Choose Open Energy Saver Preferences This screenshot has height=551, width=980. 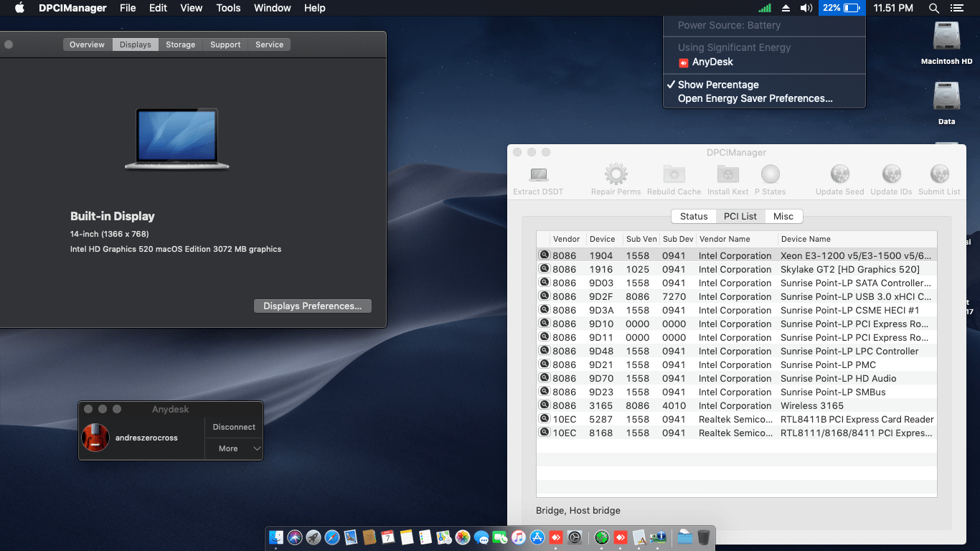(x=764, y=99)
